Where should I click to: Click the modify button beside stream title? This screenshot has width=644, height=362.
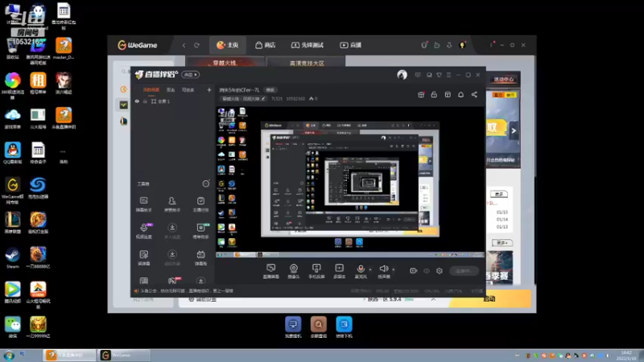tap(270, 90)
